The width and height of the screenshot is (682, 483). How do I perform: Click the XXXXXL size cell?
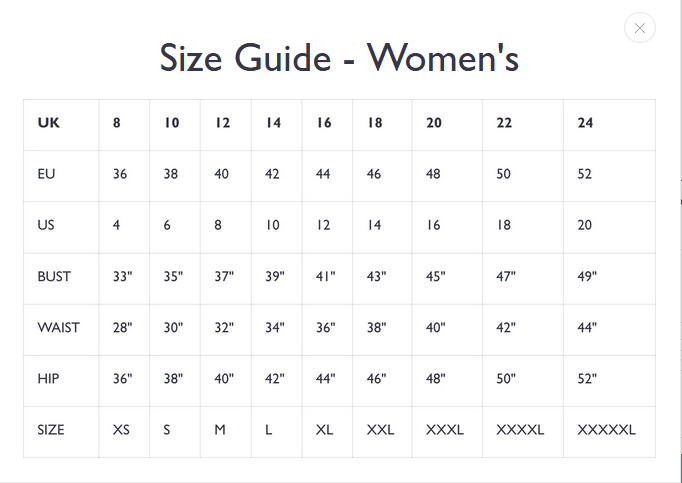(x=606, y=430)
